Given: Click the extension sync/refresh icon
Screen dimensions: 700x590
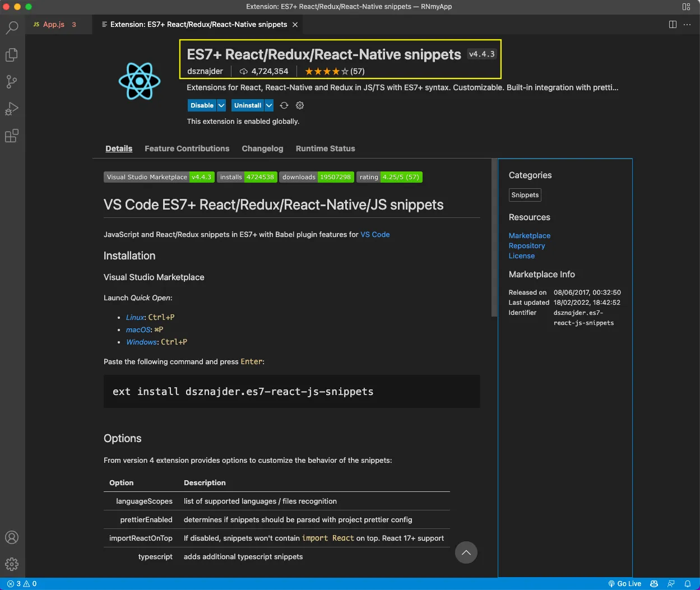Looking at the screenshot, I should click(284, 105).
